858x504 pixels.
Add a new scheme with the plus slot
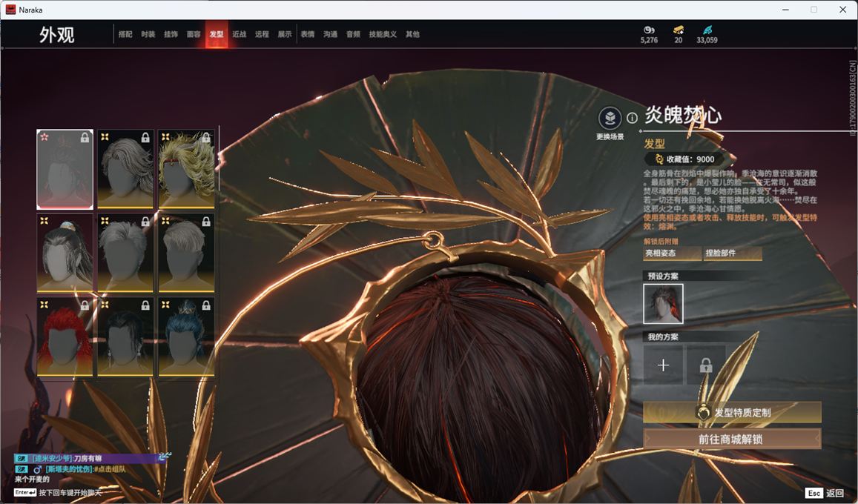point(663,365)
